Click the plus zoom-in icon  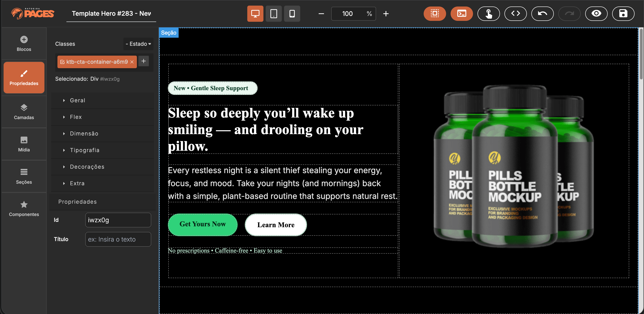386,14
